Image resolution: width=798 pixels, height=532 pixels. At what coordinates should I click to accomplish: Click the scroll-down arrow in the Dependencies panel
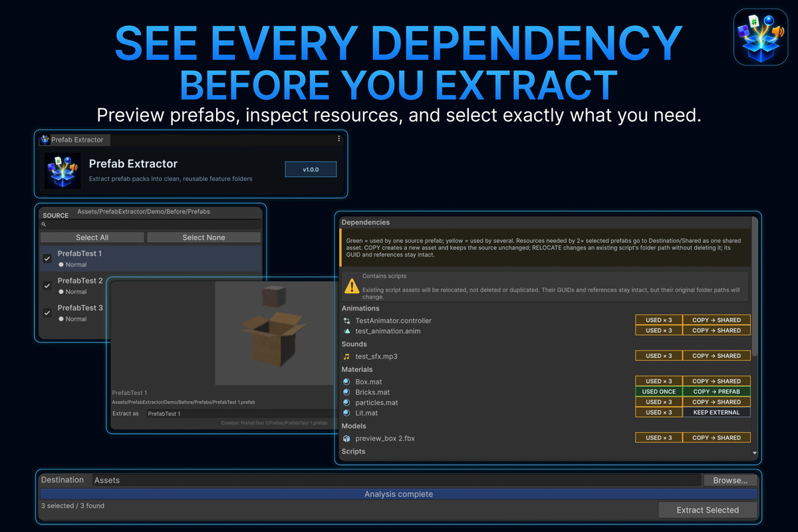754,453
